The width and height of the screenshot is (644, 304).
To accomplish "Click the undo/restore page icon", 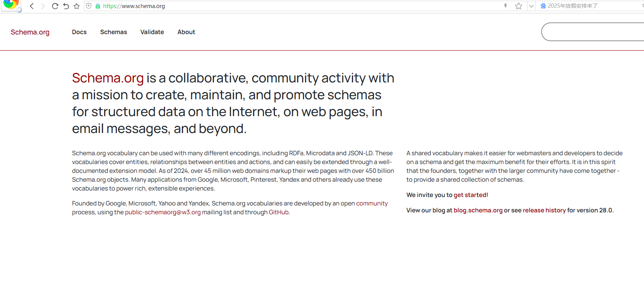I will tap(66, 6).
